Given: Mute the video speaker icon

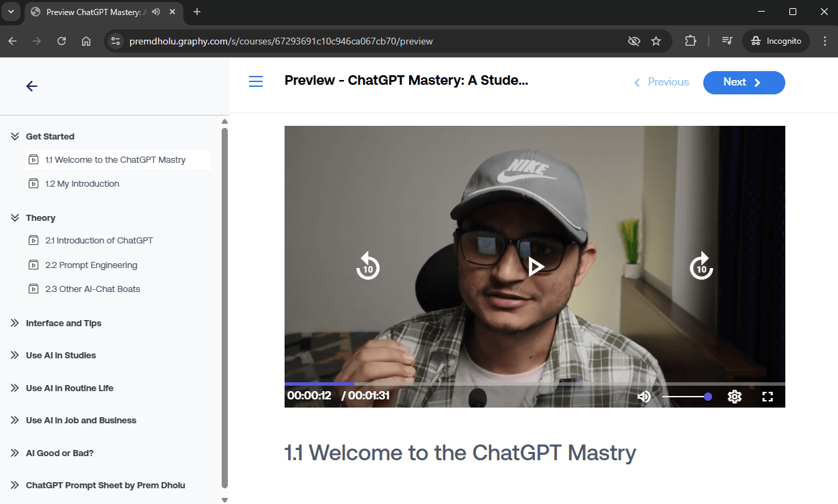Looking at the screenshot, I should tap(644, 397).
